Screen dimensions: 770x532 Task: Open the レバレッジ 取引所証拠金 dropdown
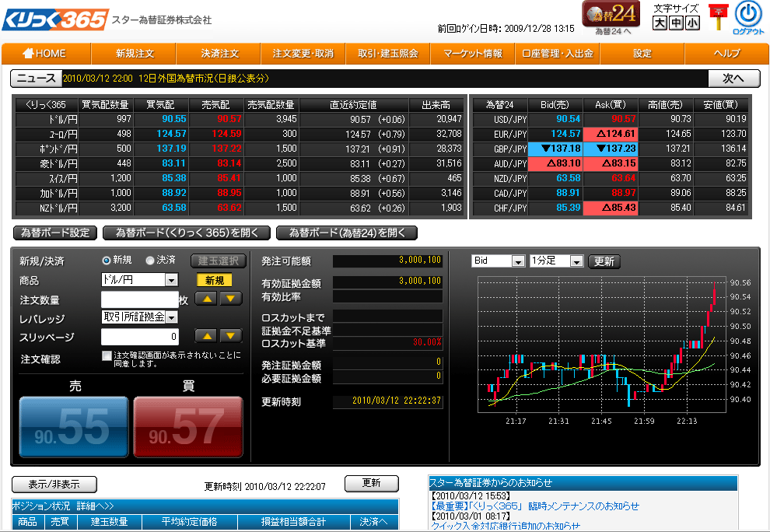[x=139, y=317]
